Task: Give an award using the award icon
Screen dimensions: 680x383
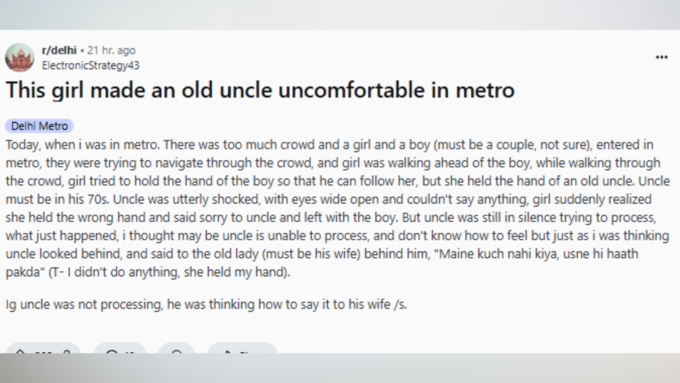Action: (177, 351)
